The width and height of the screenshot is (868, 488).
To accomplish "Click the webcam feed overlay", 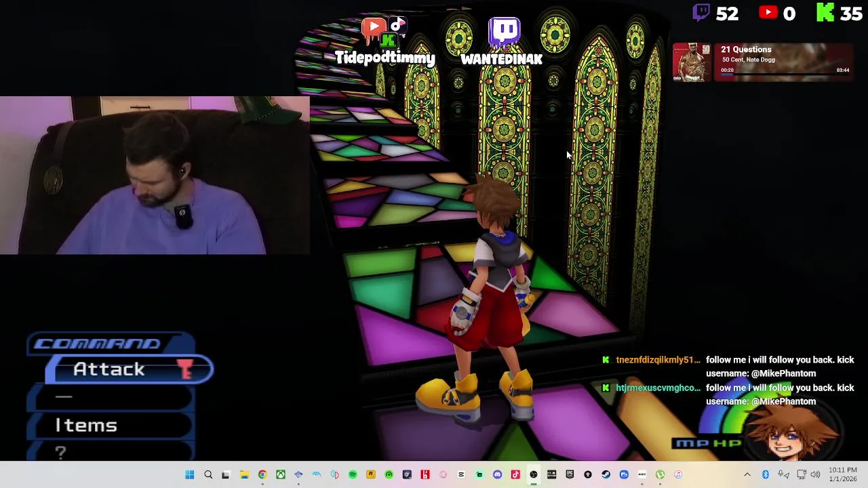I will coord(155,175).
